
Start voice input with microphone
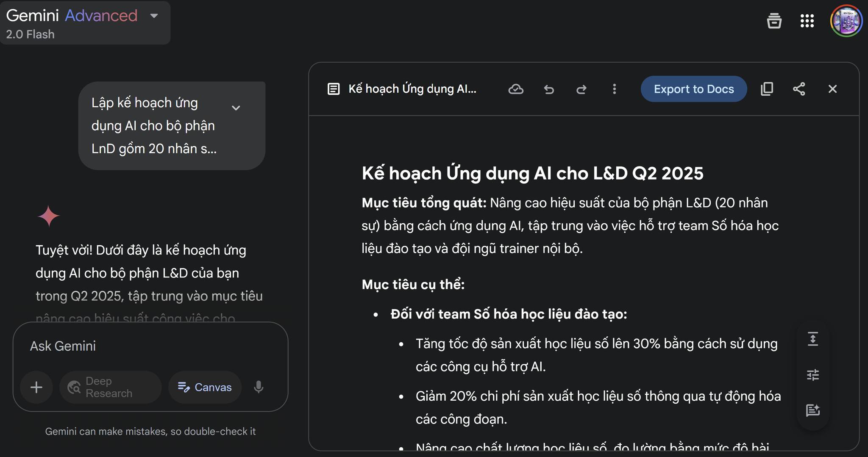click(259, 387)
